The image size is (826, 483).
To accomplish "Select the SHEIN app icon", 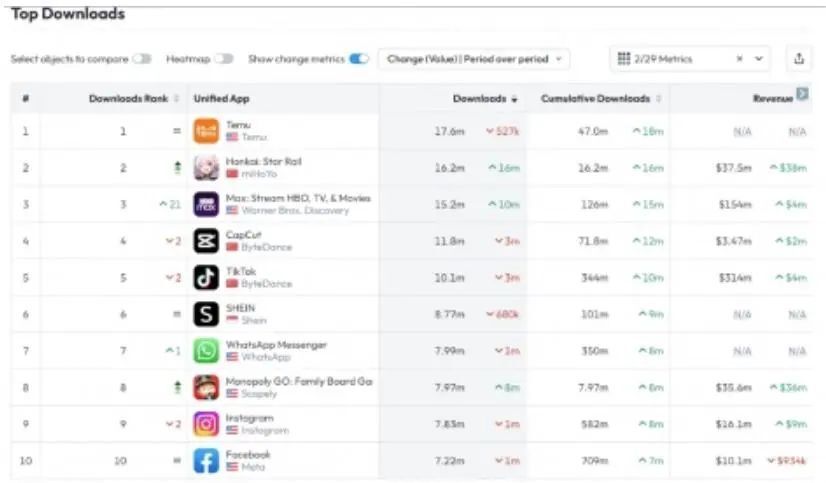I will coord(205,314).
